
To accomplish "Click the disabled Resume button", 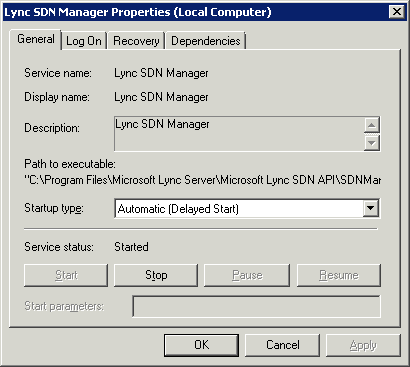I will [x=339, y=275].
